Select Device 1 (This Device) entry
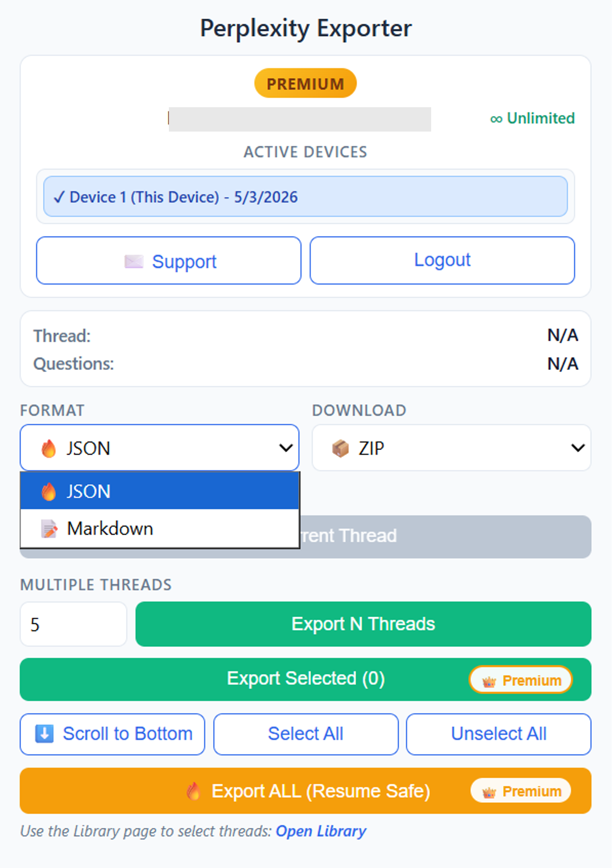Screen dimensions: 612x868 (x=305, y=197)
